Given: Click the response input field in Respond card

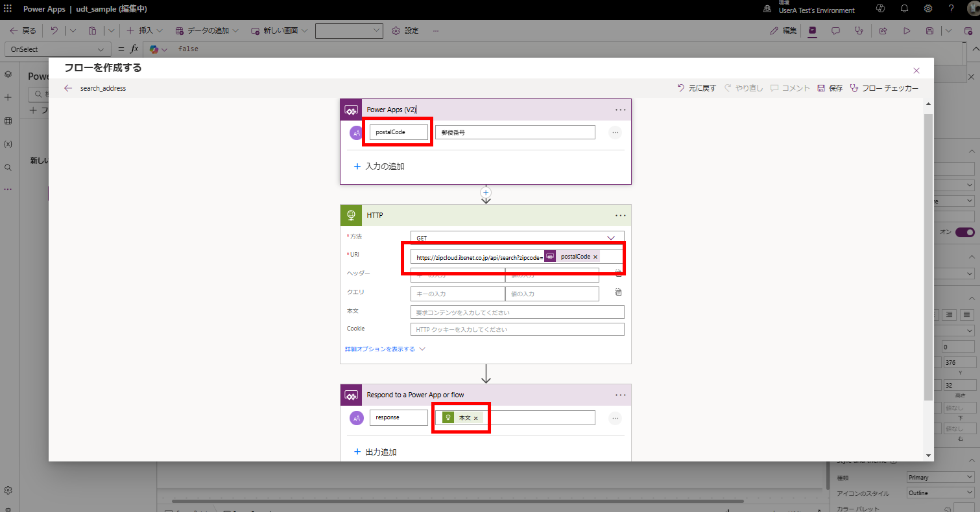Looking at the screenshot, I should click(x=398, y=417).
